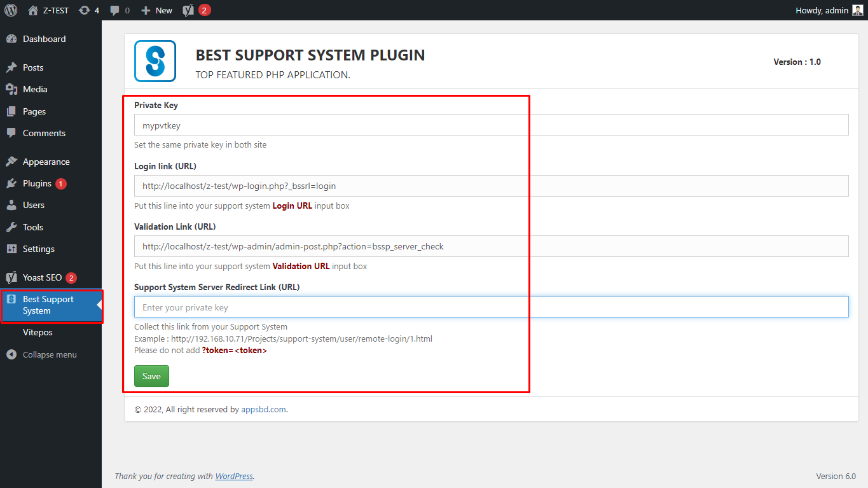
Task: Open Yoast icon in admin bar
Action: click(188, 10)
